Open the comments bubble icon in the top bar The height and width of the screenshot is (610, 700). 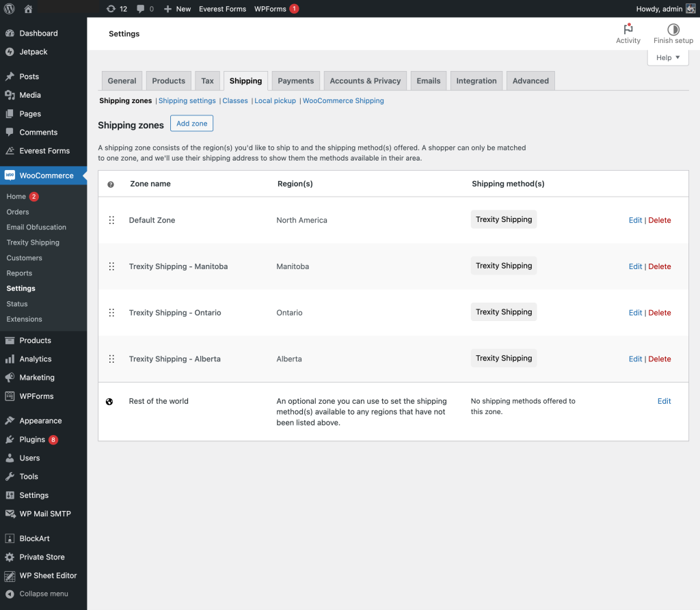point(140,8)
